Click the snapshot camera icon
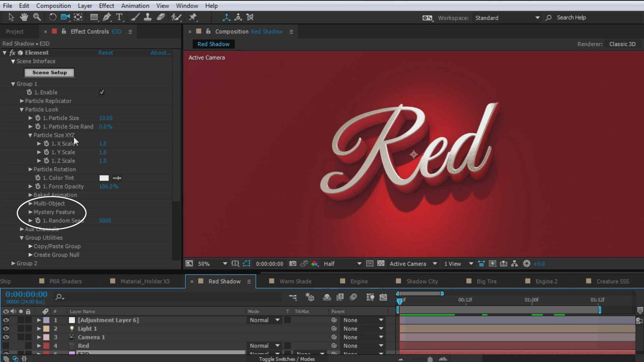 293,264
